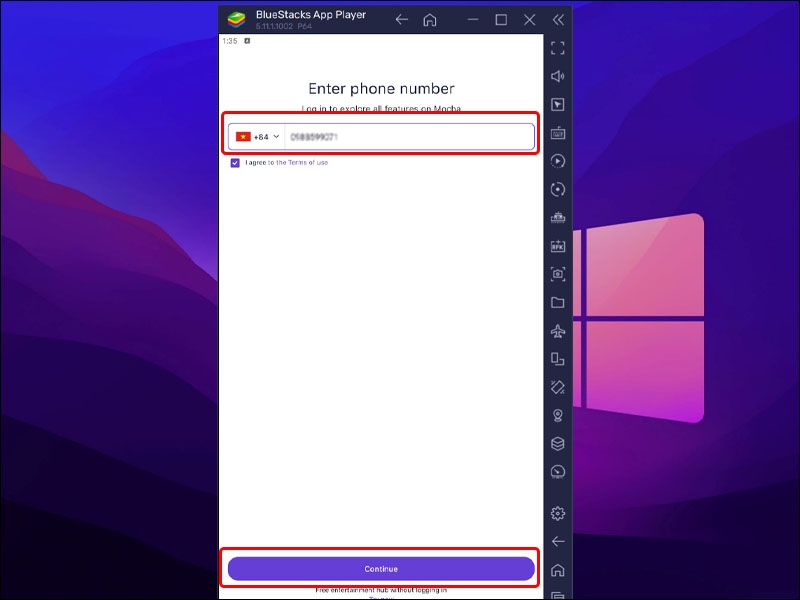Click the Android status bar notification icon
The height and width of the screenshot is (600, 800).
247,41
